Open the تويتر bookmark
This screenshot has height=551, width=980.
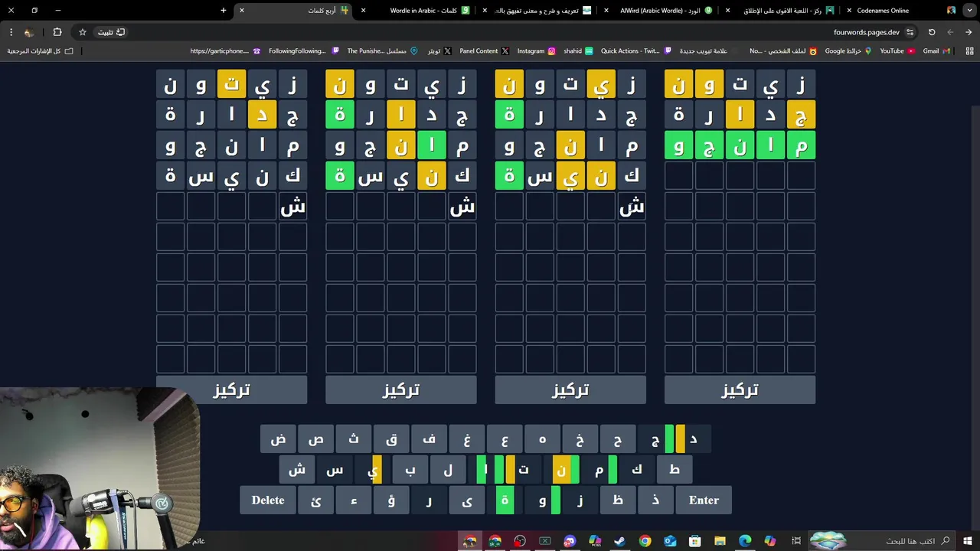pyautogui.click(x=439, y=51)
